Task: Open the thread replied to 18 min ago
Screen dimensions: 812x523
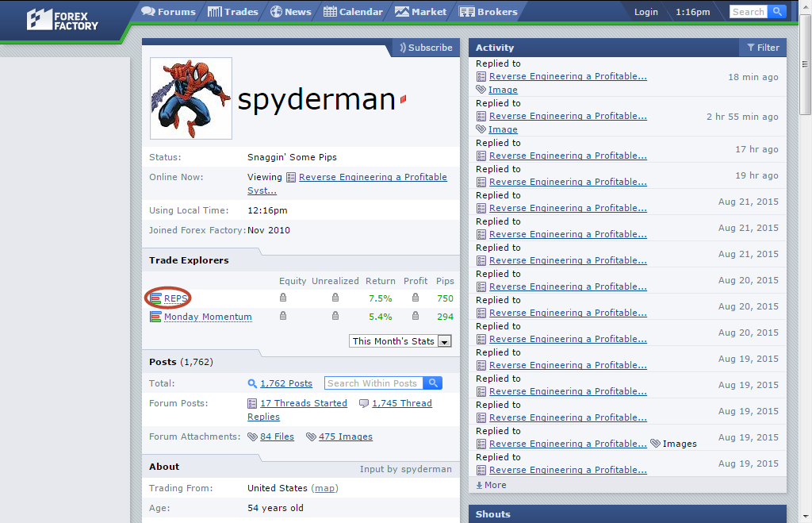Action: point(568,77)
